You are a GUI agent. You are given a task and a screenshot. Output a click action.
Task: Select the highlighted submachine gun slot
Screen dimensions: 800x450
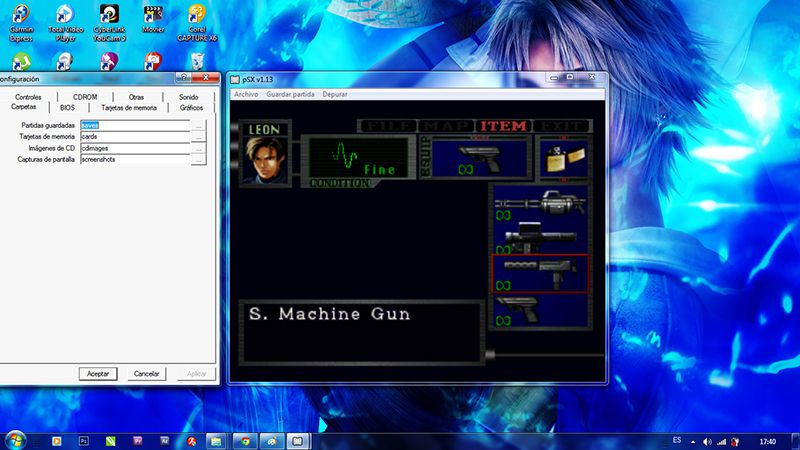(x=540, y=274)
